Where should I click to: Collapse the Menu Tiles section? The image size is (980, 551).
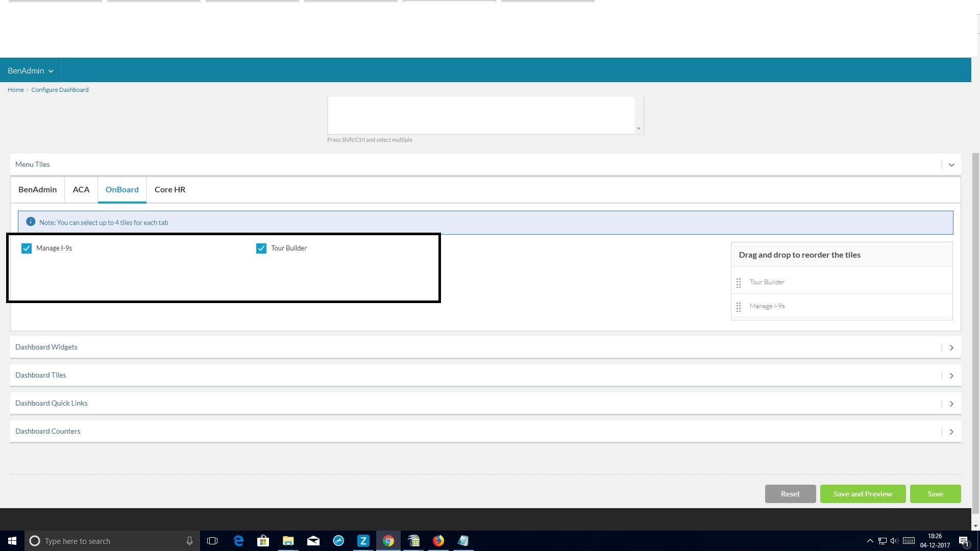(951, 165)
